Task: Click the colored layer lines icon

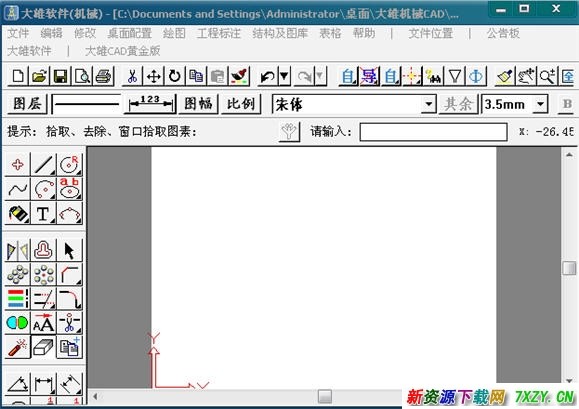Action: click(x=17, y=299)
